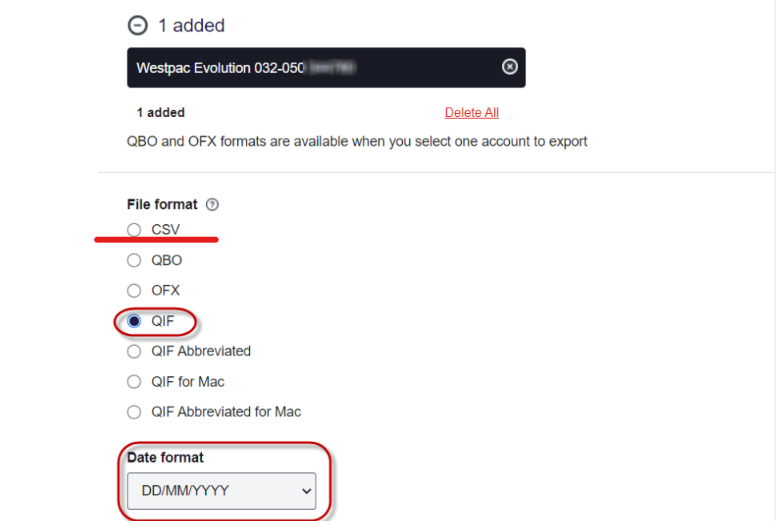This screenshot has height=531, width=784.
Task: Click the 'File format' heading label
Action: point(162,205)
